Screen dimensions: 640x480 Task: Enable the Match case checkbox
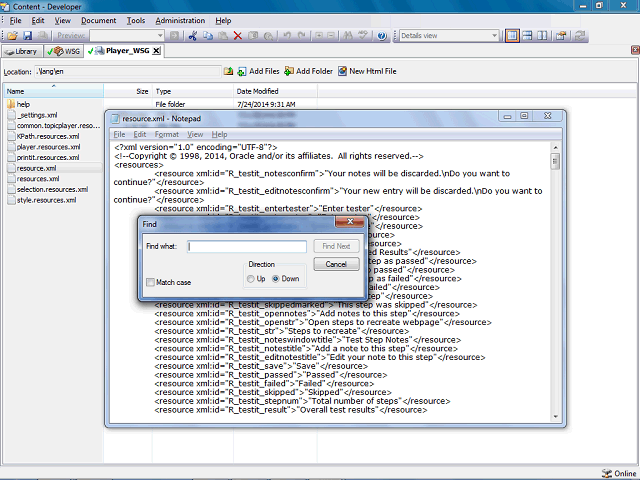click(151, 282)
